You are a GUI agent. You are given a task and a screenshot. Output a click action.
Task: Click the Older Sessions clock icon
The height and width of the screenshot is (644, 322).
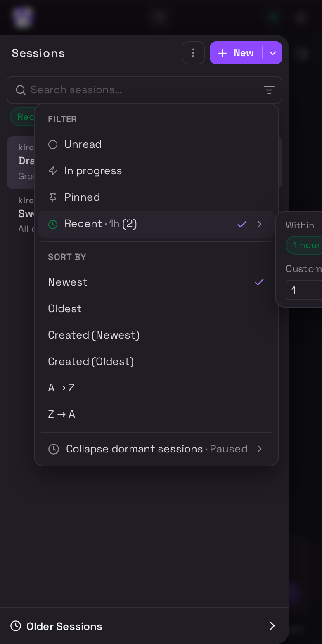(x=16, y=626)
